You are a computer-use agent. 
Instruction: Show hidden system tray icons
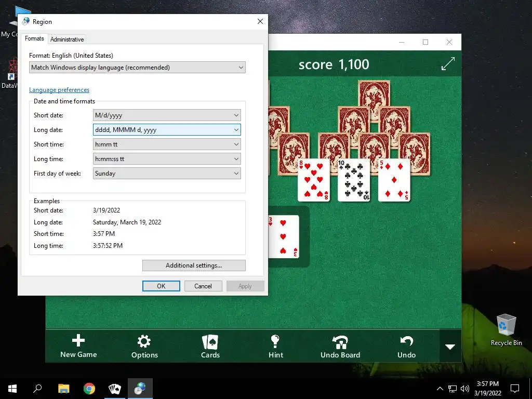pos(440,389)
